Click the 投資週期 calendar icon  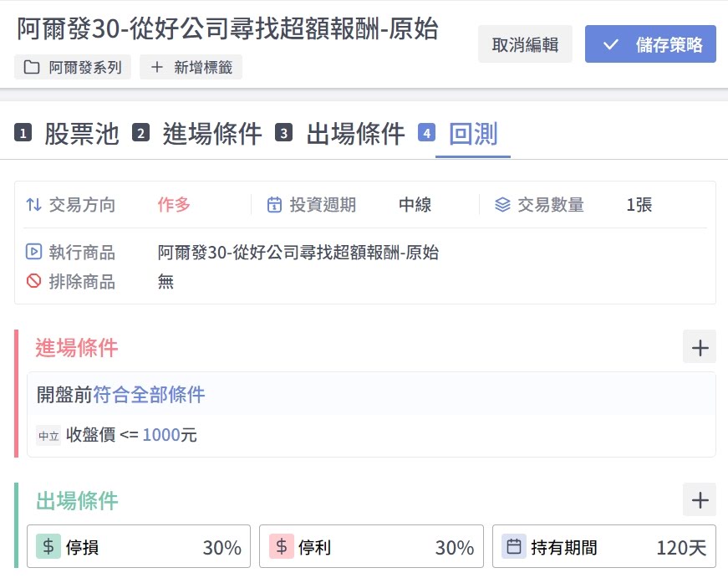click(274, 205)
